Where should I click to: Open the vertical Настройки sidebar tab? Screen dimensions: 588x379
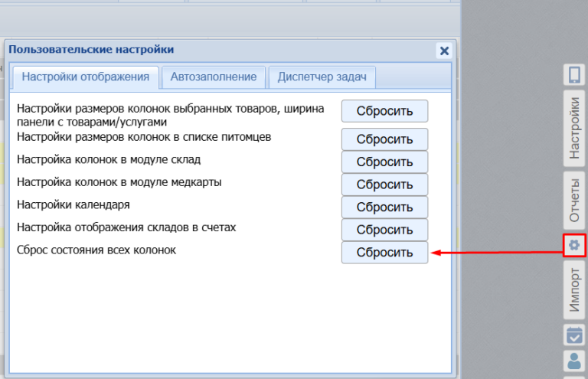574,126
